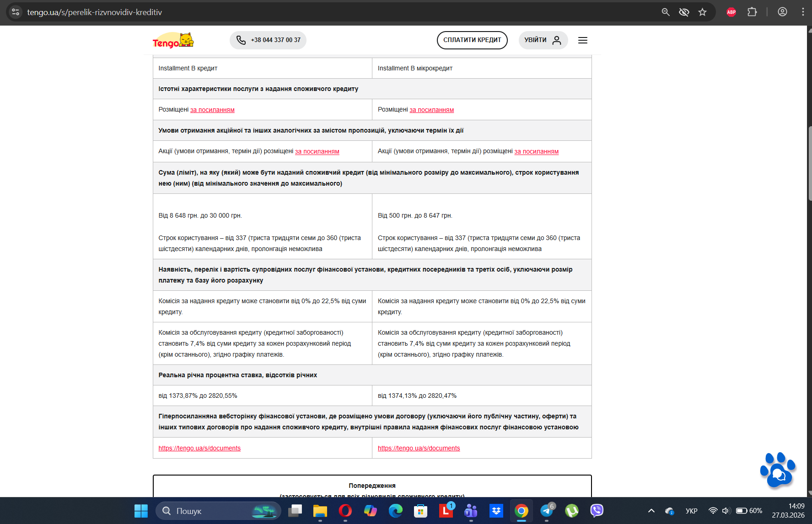This screenshot has width=812, height=524.
Task: Click the СПЛАТИТИ КРЕДИТ button
Action: [472, 40]
